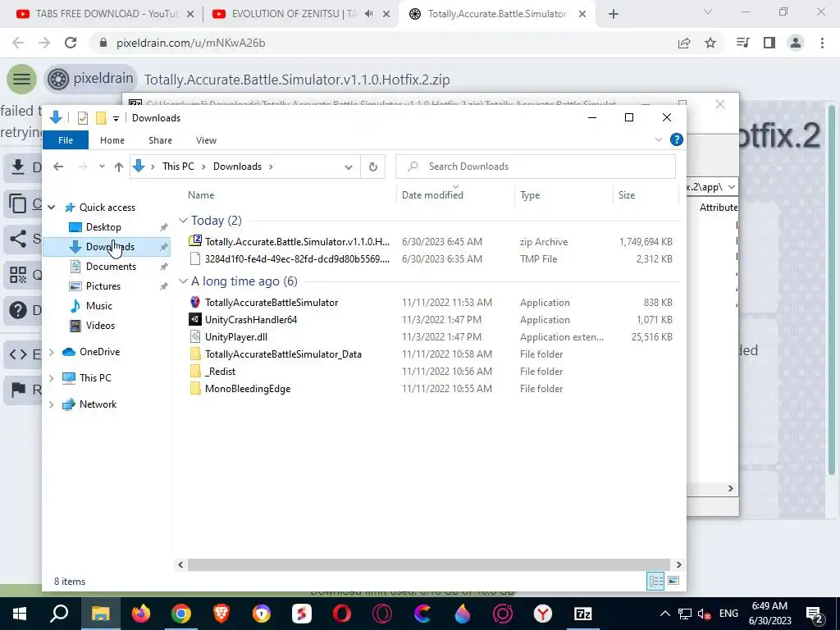This screenshot has width=840, height=630.
Task: Open Chrome side panel icon
Action: click(x=769, y=43)
